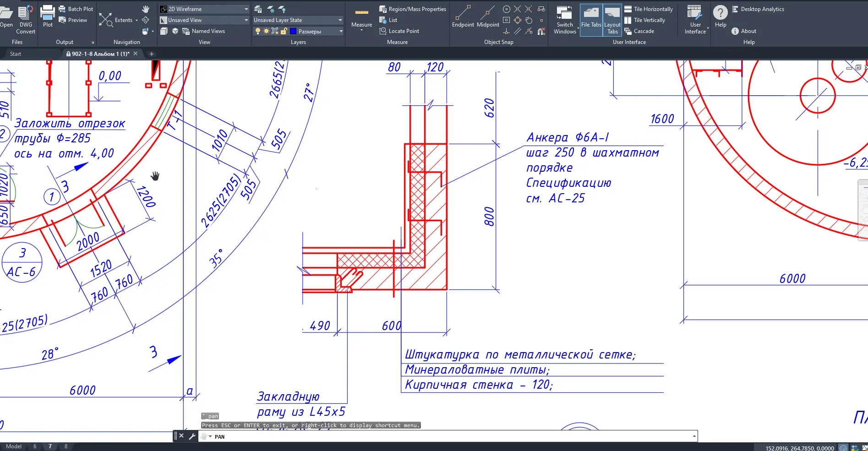Expand the Unsaved View dropdown list

[x=246, y=20]
